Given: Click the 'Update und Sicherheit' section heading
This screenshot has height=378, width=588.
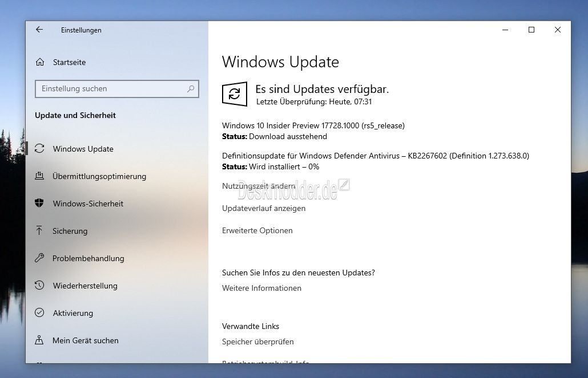Looking at the screenshot, I should click(75, 115).
